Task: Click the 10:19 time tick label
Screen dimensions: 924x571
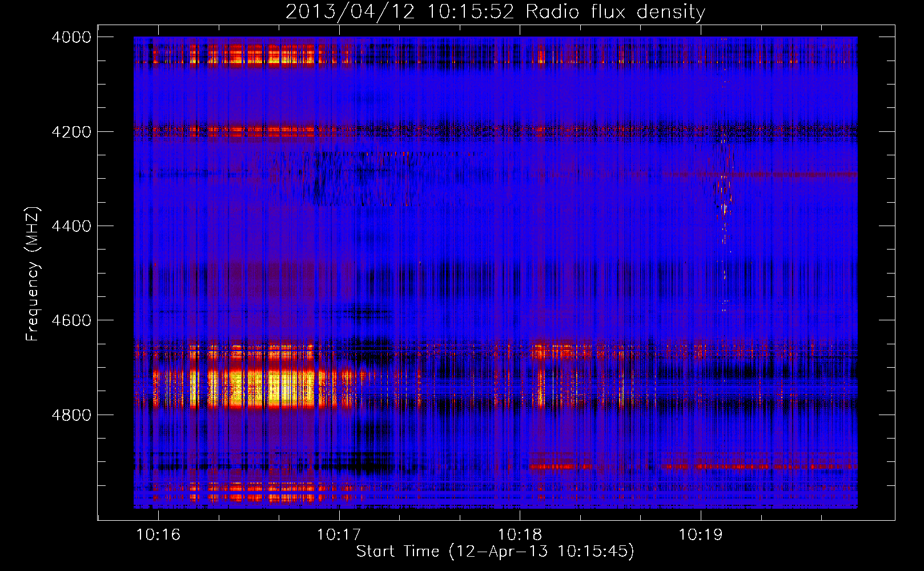Action: point(701,535)
